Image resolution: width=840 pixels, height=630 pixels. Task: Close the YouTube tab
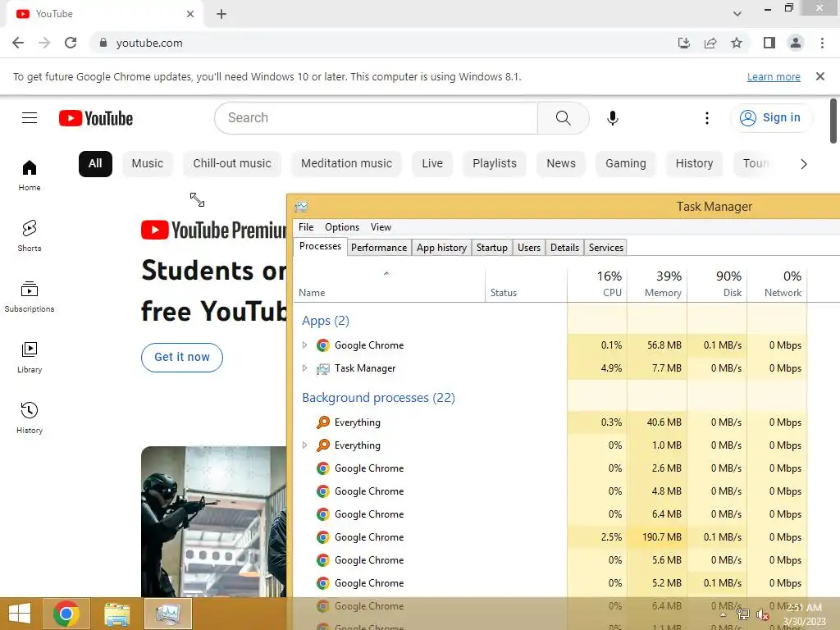[190, 14]
